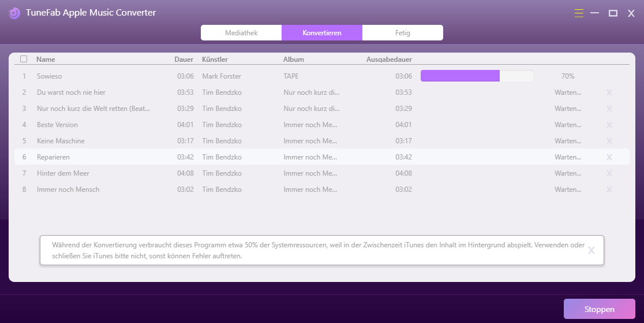
Task: Click 'Warten...' status of 'Reparieren' row
Action: click(568, 157)
